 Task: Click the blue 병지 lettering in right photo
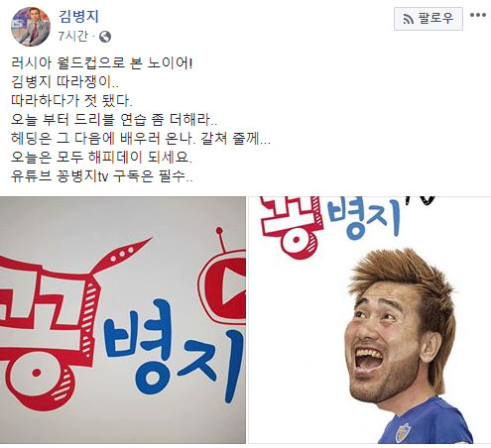[364, 219]
